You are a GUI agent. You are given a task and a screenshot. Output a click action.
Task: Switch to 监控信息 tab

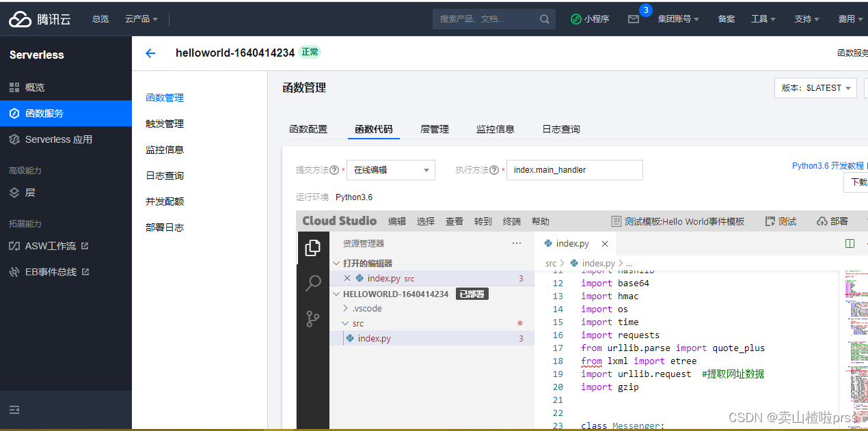tap(496, 129)
